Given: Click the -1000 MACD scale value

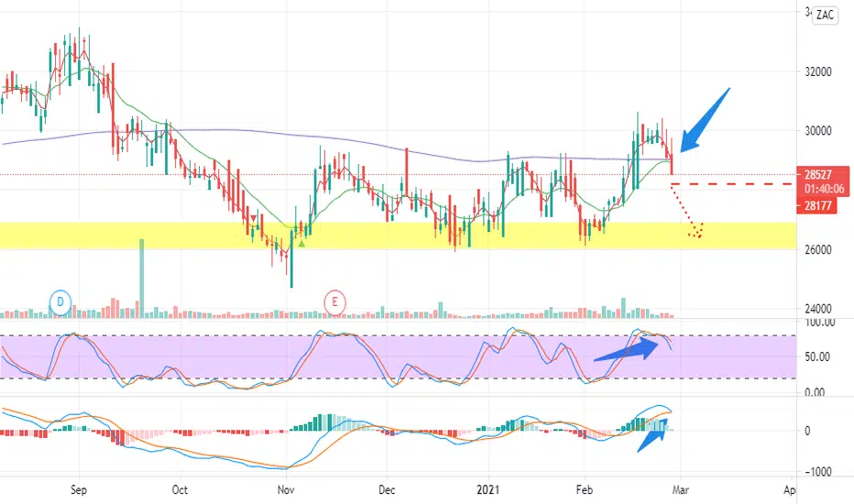Looking at the screenshot, I should [x=817, y=472].
